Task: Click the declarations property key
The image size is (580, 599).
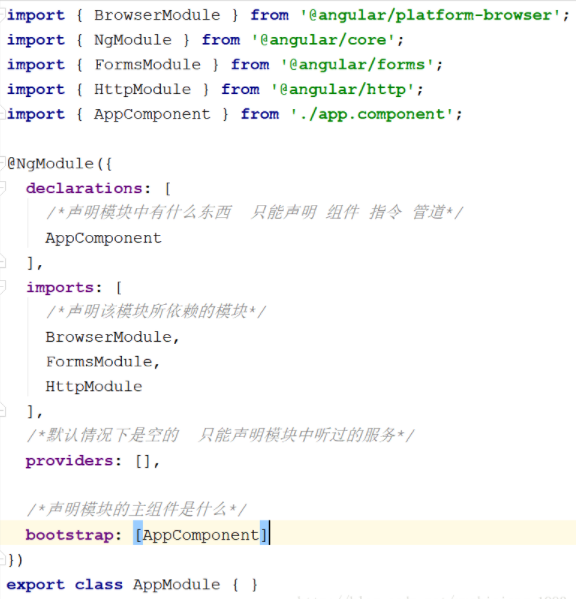Action: [x=84, y=189]
